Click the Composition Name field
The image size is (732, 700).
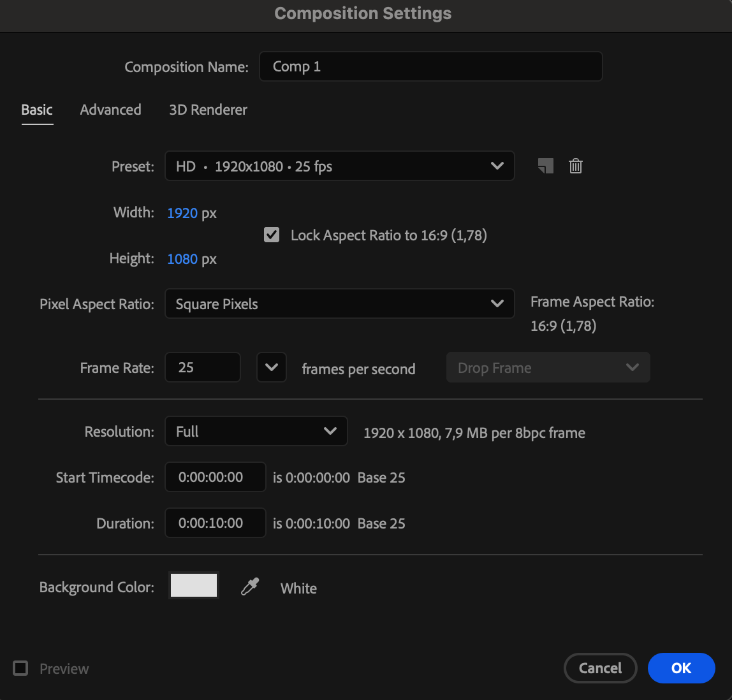(430, 67)
